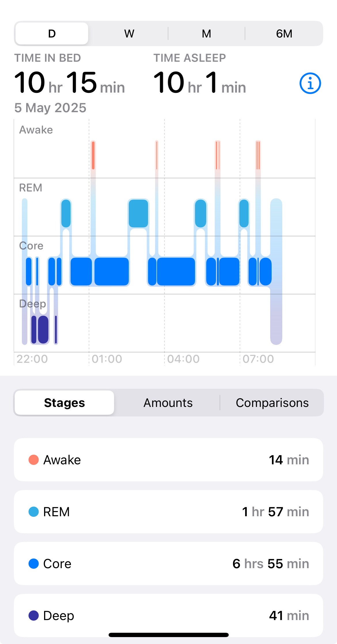Select the Stages segment
This screenshot has width=337, height=644.
(x=65, y=403)
